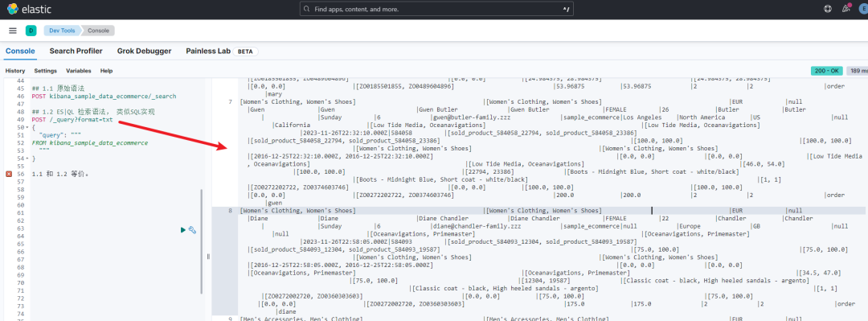Run request with green play icon

pos(183,229)
